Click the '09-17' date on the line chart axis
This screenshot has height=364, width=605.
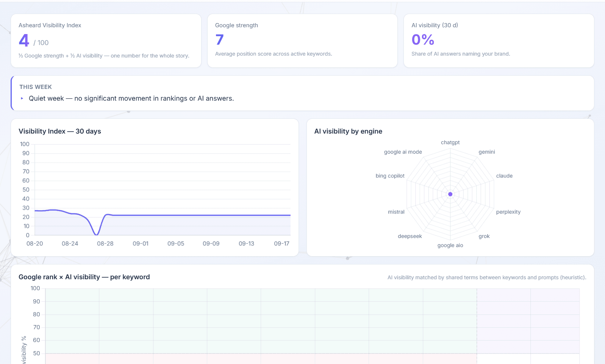[x=281, y=244]
